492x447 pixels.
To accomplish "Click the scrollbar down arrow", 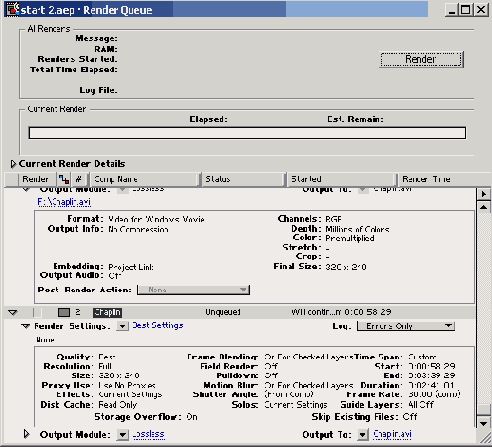I will pyautogui.click(x=484, y=423).
